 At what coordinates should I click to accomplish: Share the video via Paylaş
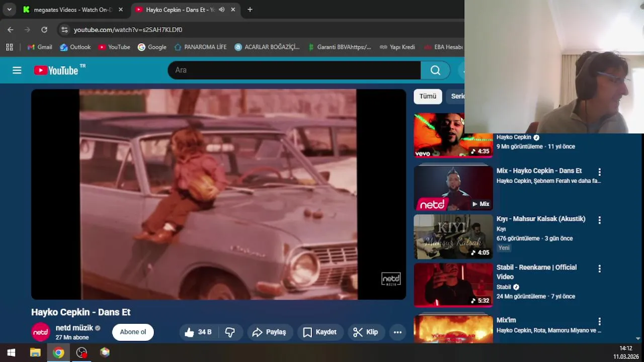click(269, 332)
